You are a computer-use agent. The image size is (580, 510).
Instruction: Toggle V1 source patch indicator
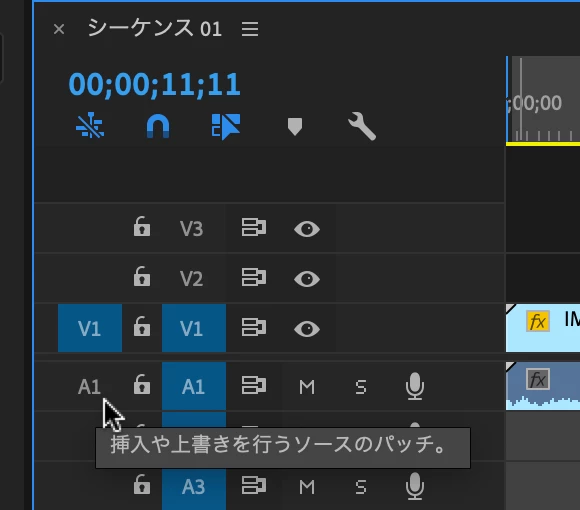point(90,328)
